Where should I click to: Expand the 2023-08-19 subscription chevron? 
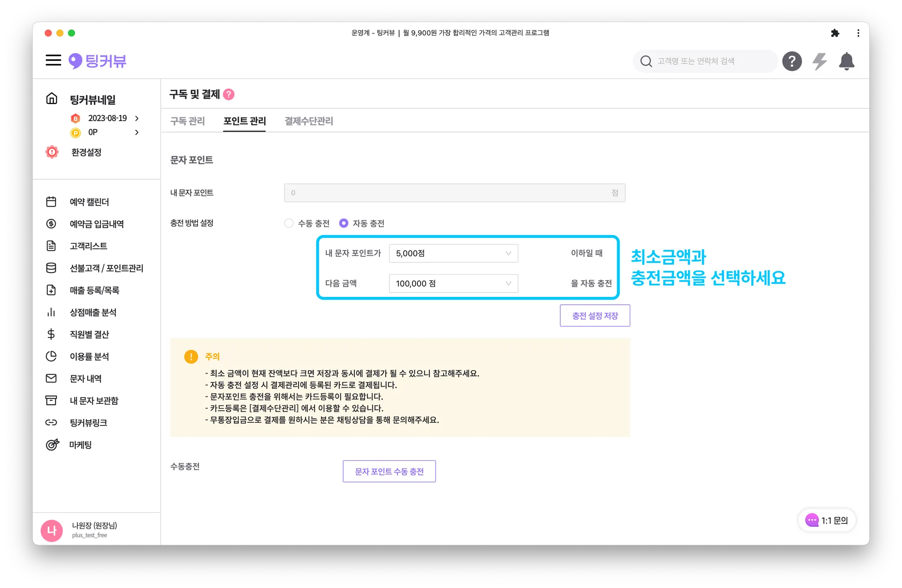(x=137, y=118)
